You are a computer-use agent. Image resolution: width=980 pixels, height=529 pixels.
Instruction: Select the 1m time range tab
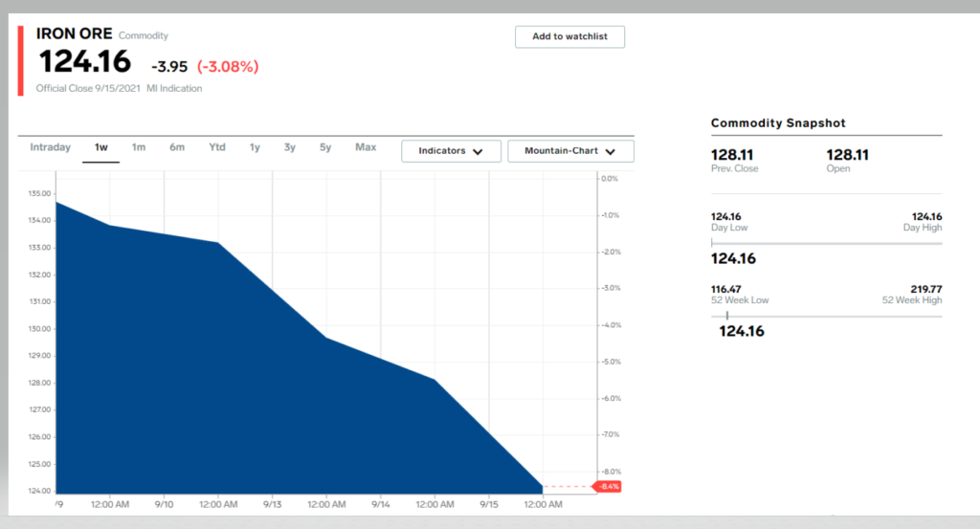(x=139, y=147)
